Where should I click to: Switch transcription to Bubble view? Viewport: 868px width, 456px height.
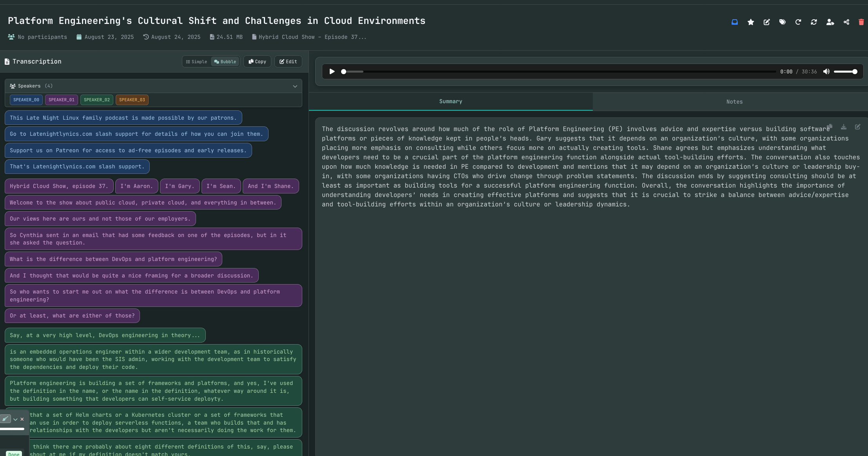[225, 62]
